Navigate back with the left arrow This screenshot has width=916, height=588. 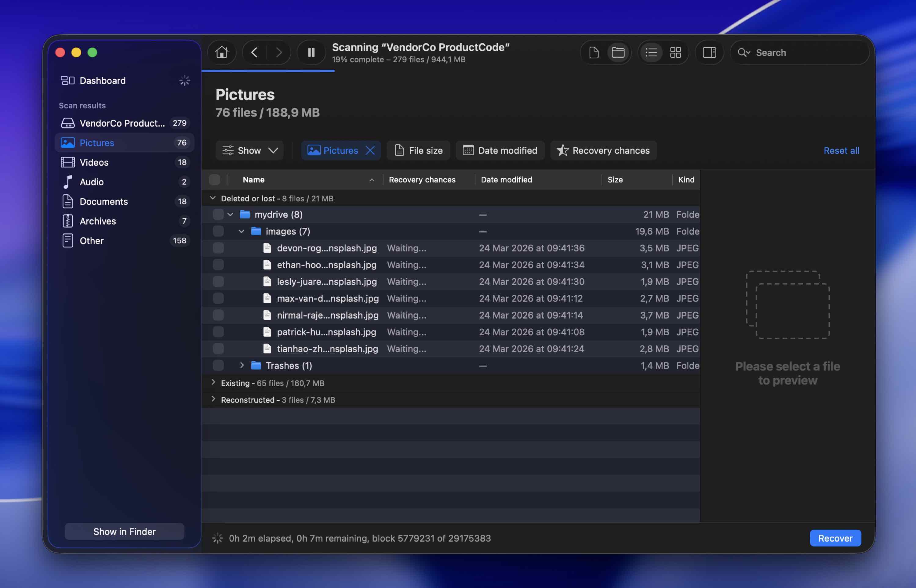click(x=254, y=52)
